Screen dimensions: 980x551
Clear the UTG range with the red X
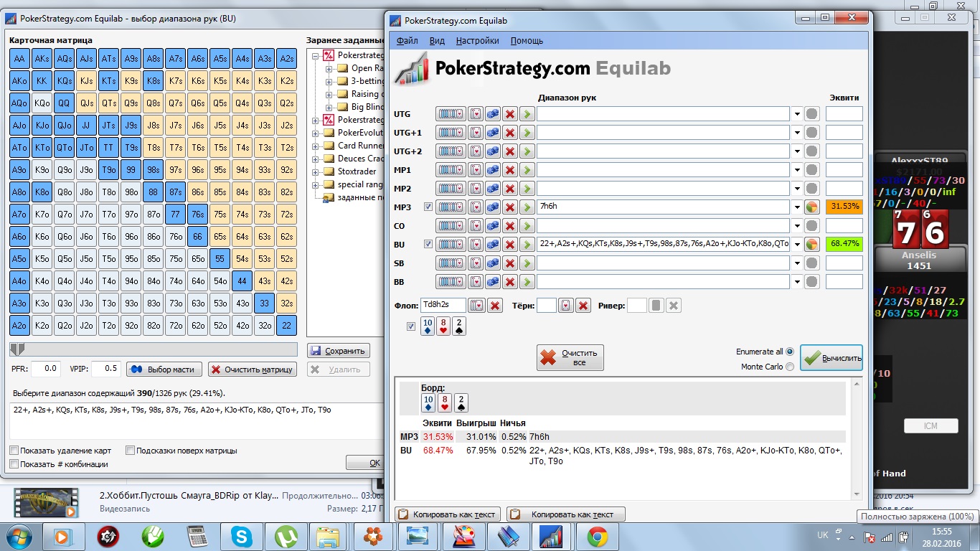[509, 114]
